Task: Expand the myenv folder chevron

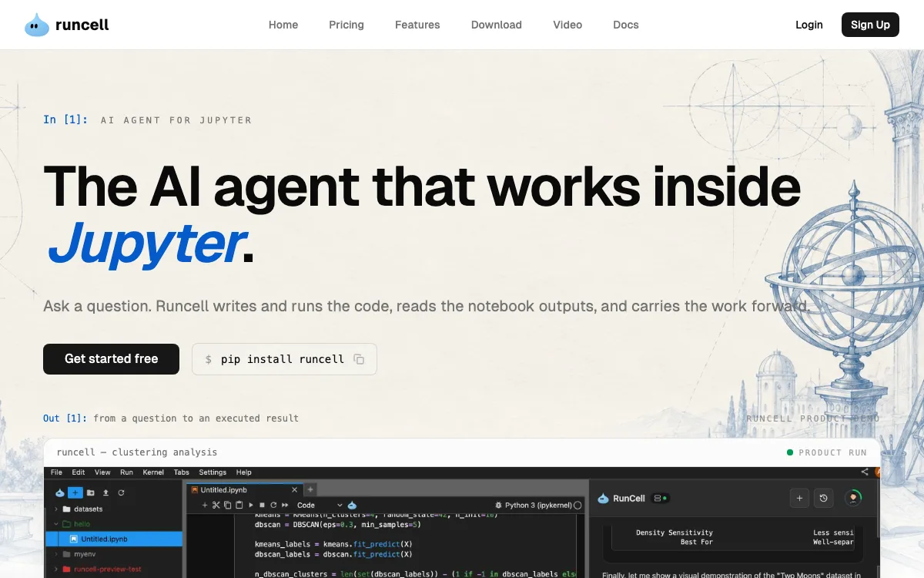Action: tap(56, 554)
